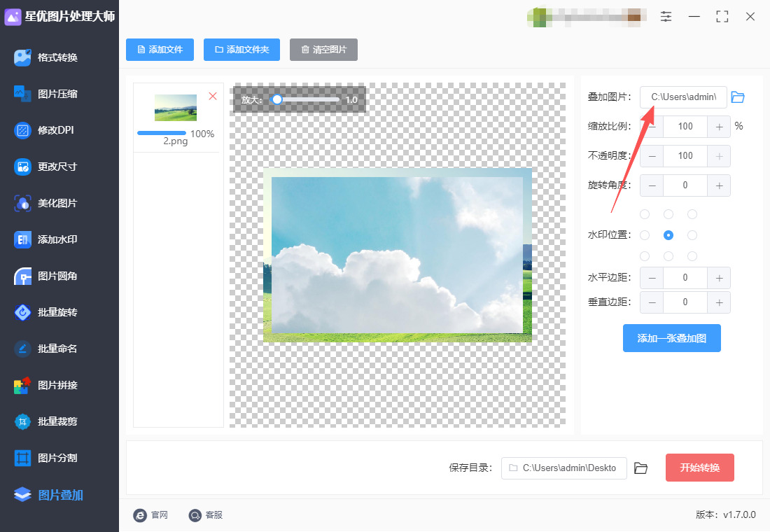The height and width of the screenshot is (532, 770).
Task: Select bottom-right watermark position
Action: (692, 256)
